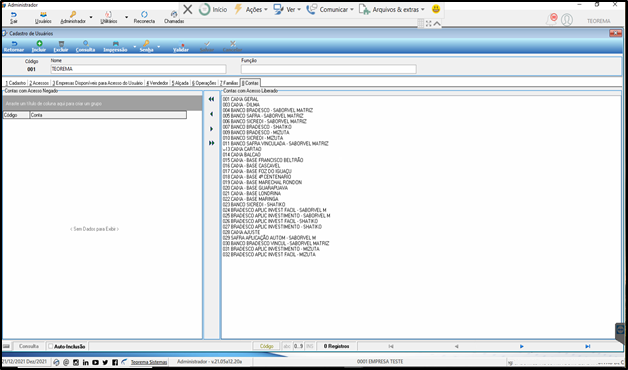This screenshot has width=628, height=370.
Task: Open the Teorema Sistemas link
Action: 149,362
